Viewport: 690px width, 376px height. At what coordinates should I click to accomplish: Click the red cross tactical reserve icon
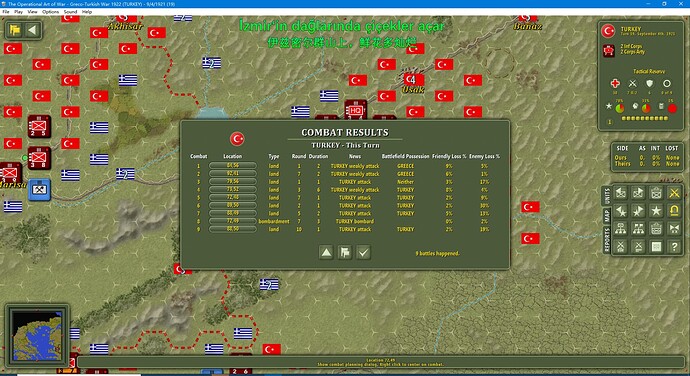click(x=615, y=83)
